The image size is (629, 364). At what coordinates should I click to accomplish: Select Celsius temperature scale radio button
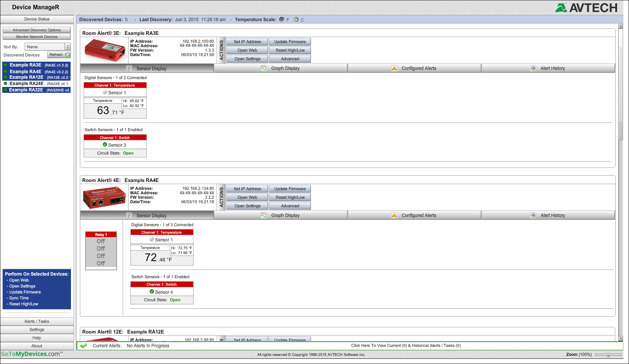pos(296,20)
